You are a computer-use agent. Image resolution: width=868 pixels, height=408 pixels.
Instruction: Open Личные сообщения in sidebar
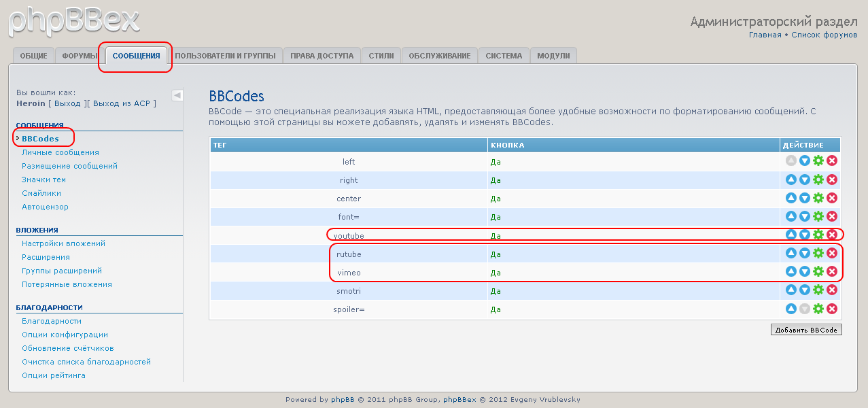[x=60, y=152]
